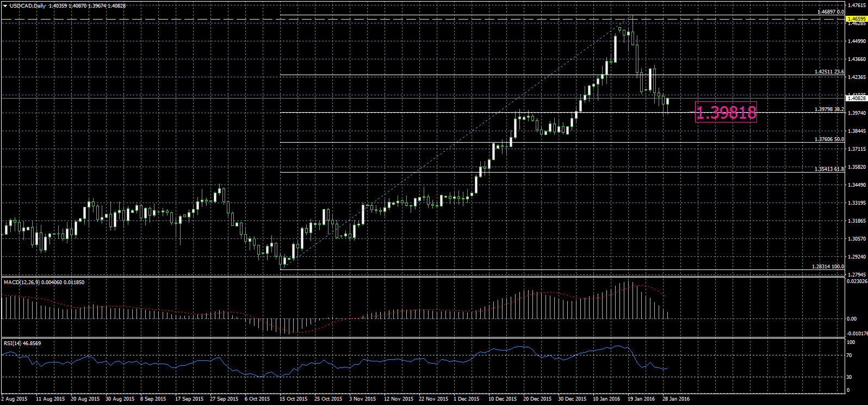This screenshot has height=405, width=868.
Task: Click the 2 Aug 2015 date marker
Action: [x=15, y=399]
